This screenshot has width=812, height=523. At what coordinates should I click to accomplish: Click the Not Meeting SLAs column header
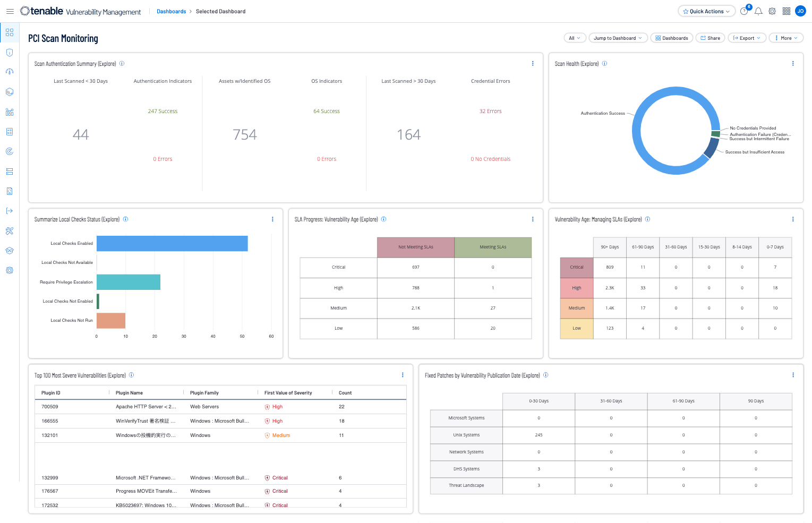pyautogui.click(x=416, y=247)
